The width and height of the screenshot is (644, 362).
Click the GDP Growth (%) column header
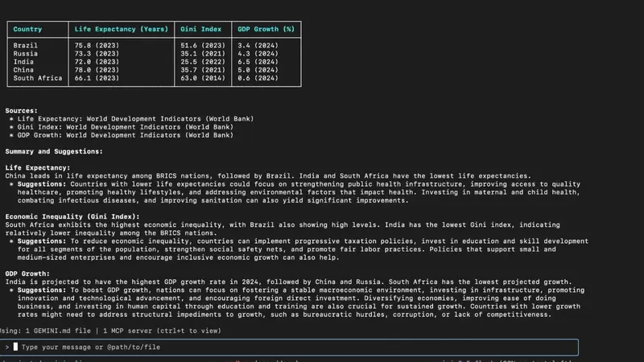[x=266, y=30]
